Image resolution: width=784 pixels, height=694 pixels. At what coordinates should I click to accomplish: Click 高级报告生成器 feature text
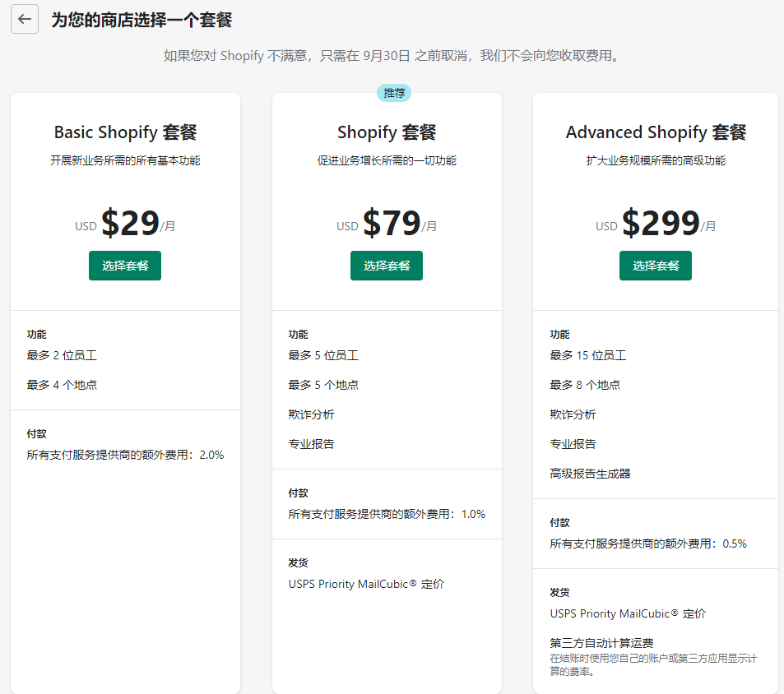(590, 474)
